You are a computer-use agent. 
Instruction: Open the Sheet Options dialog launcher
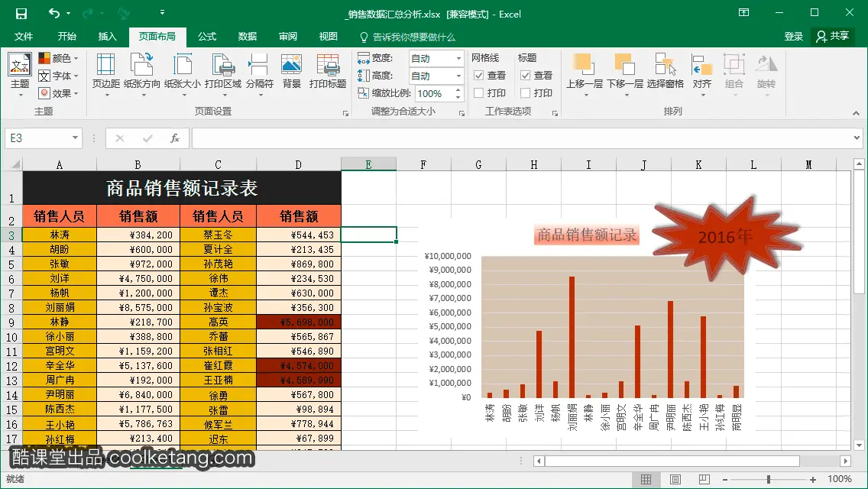[x=555, y=113]
